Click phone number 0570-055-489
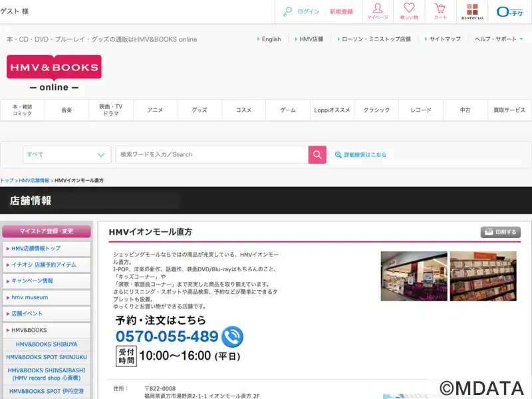This screenshot has width=532, height=399. click(x=167, y=336)
